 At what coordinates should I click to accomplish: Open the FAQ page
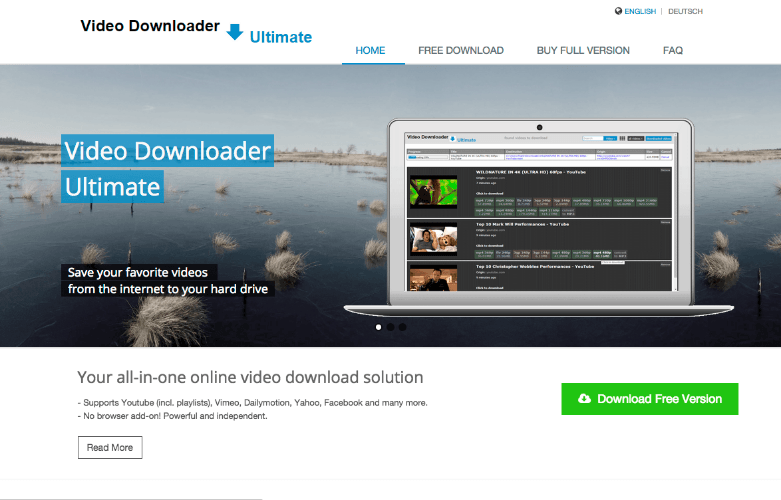coord(672,50)
